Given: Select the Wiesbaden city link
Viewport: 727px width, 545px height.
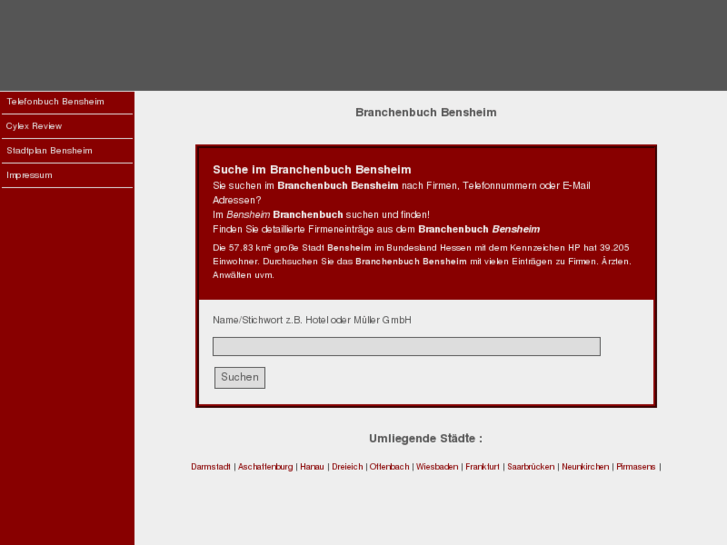Looking at the screenshot, I should click(x=437, y=467).
